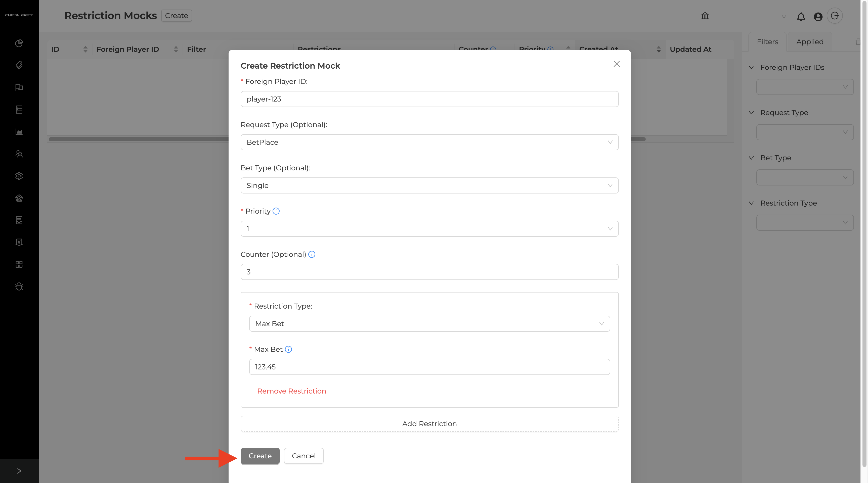
Task: Click the settings gear in sidebar
Action: pos(19,176)
